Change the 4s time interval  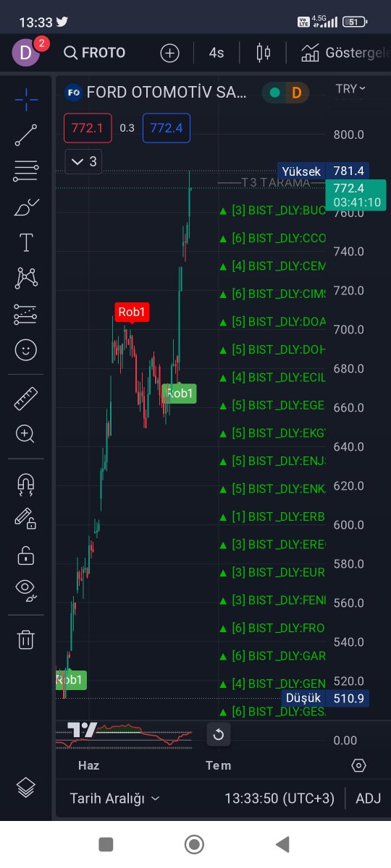tap(216, 53)
